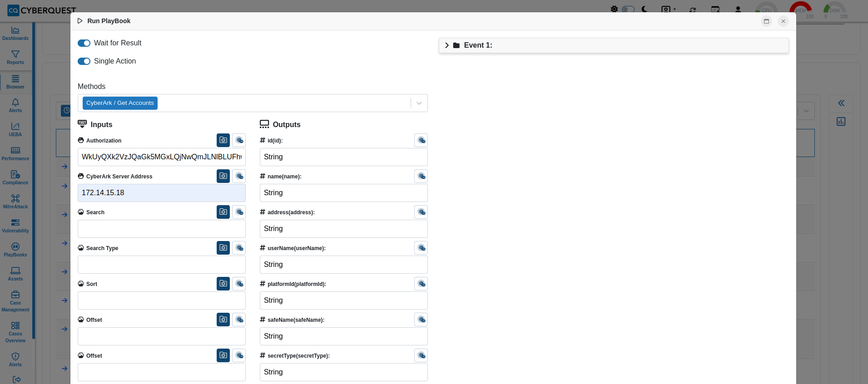Open the Alerts item with bell icon
The height and width of the screenshot is (384, 868).
coord(15,106)
